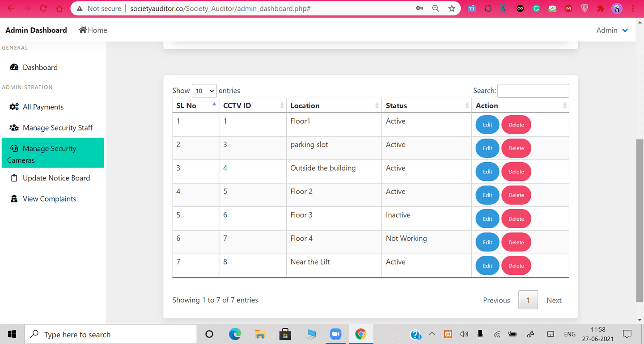
Task: Select Manage Security Cameras sidebar item
Action: coord(53,153)
